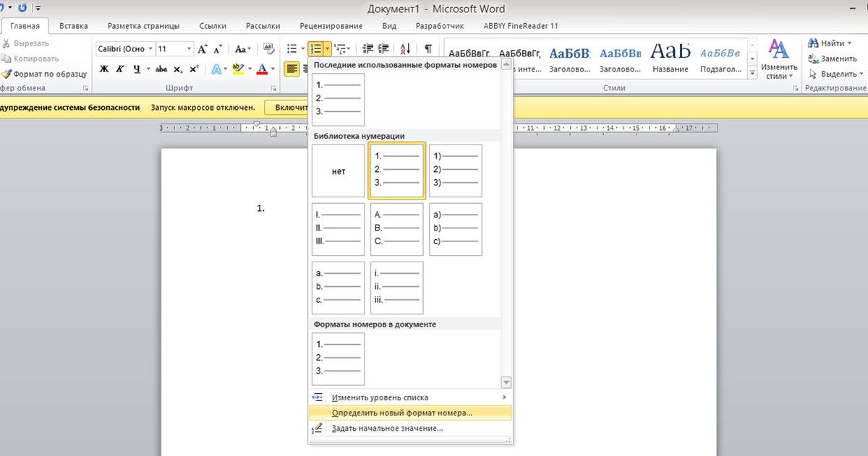Open the font size dropdown

tap(190, 49)
